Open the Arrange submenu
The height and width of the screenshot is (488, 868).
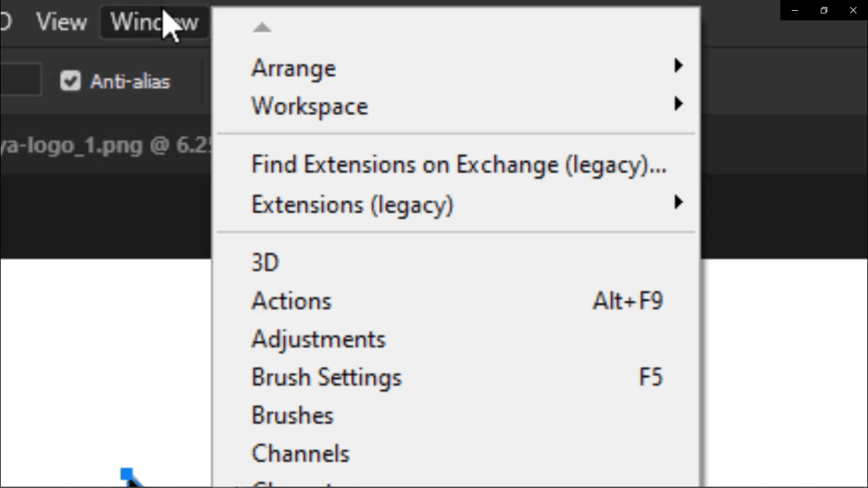click(x=456, y=68)
